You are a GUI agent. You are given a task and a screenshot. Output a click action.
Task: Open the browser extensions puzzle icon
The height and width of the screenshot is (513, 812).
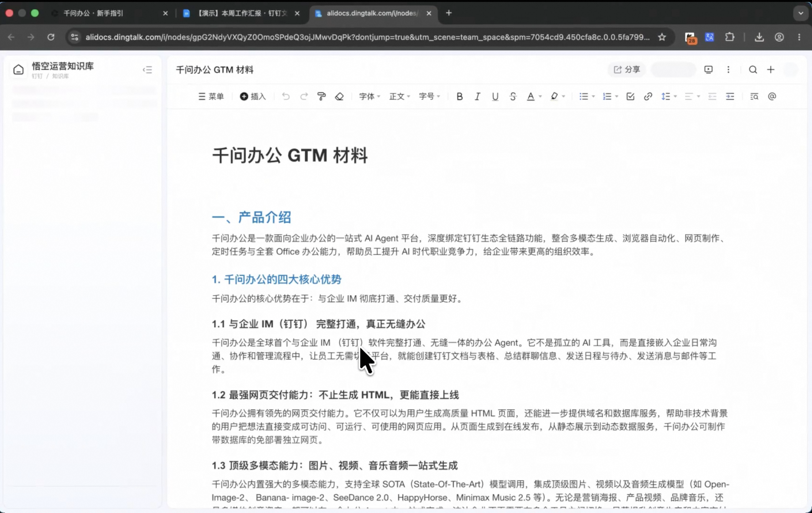(730, 37)
